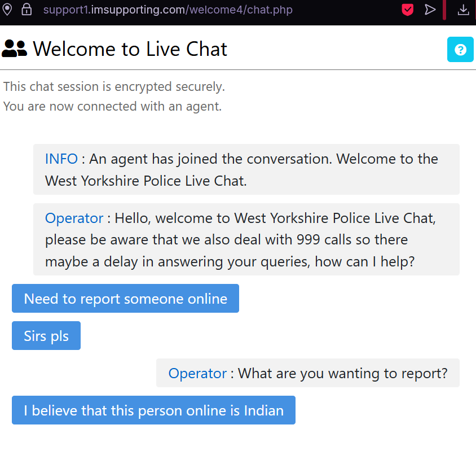Viewport: 476px width, 464px height.
Task: Click the 'Welcome to Live Chat' heading
Action: [130, 49]
